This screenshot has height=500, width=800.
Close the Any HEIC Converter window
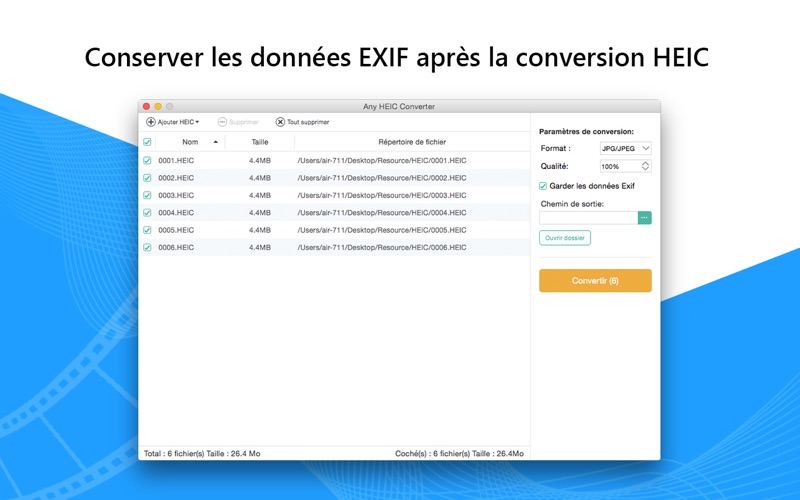(x=146, y=106)
